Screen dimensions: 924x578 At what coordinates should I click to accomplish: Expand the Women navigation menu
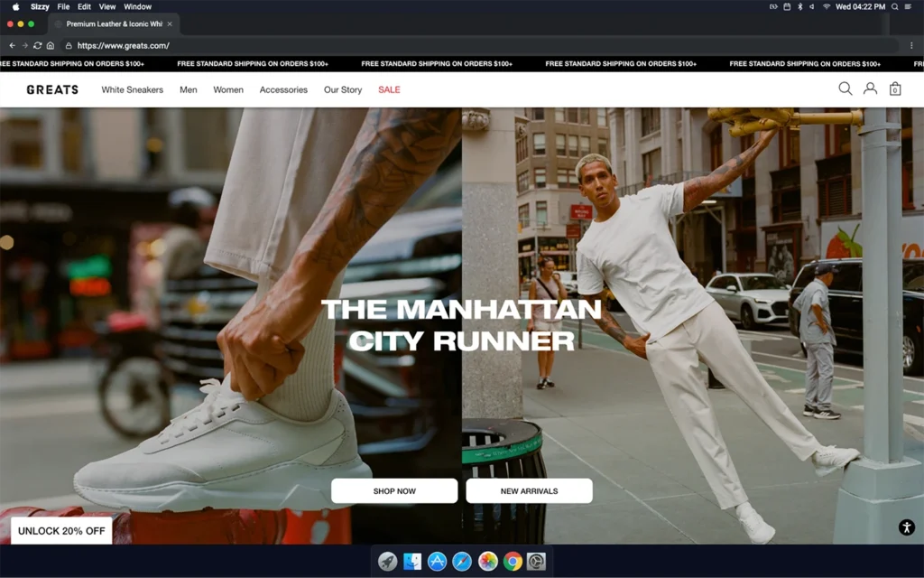(228, 89)
